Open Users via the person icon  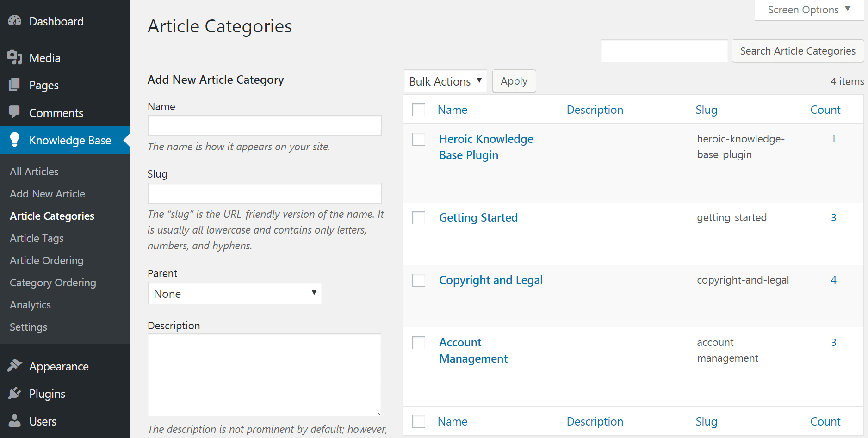pyautogui.click(x=15, y=421)
